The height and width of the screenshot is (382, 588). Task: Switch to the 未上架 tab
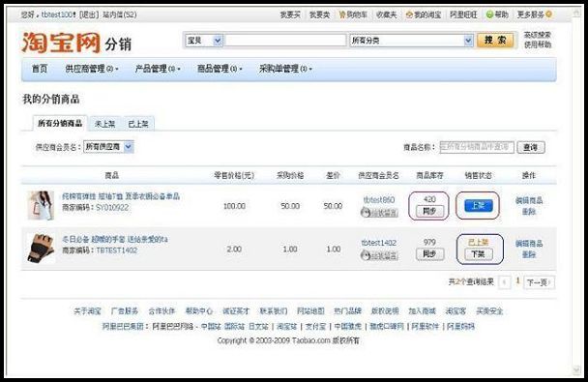104,124
